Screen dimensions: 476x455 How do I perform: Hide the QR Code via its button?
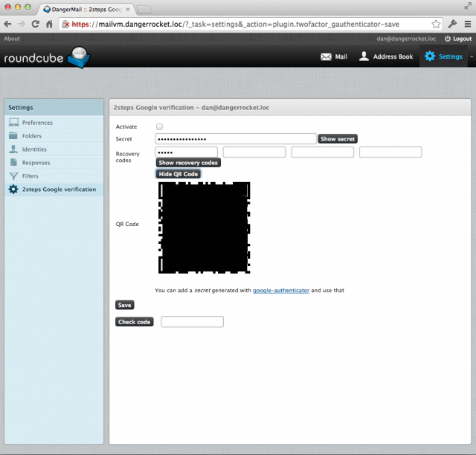tap(178, 174)
